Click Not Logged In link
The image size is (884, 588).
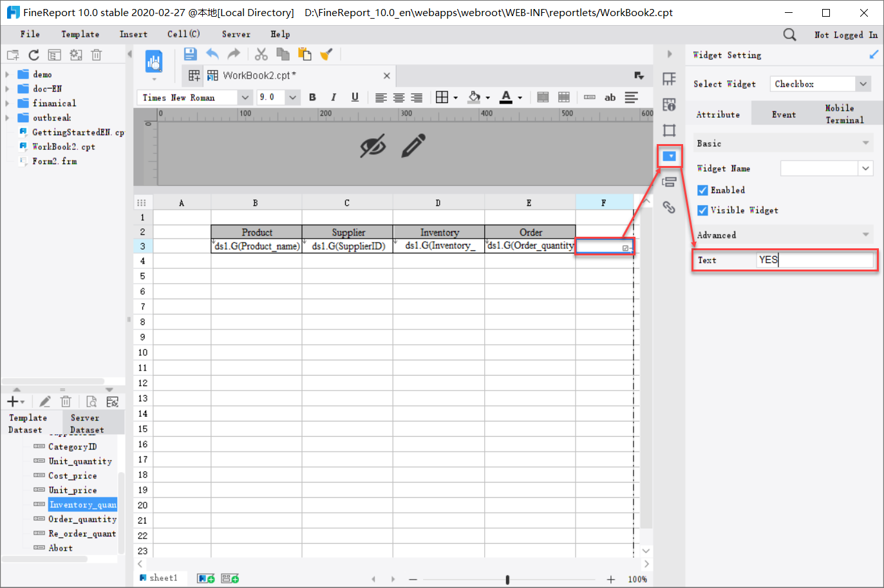845,35
